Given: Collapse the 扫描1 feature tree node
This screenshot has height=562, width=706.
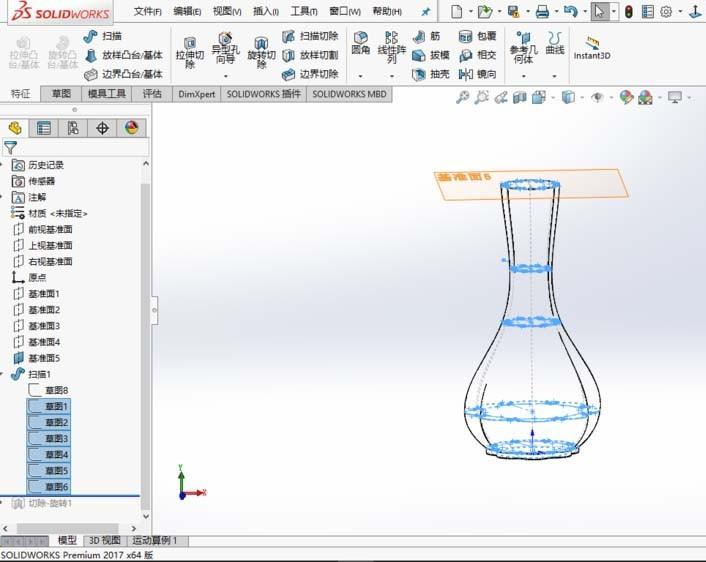Looking at the screenshot, I should (x=2, y=374).
